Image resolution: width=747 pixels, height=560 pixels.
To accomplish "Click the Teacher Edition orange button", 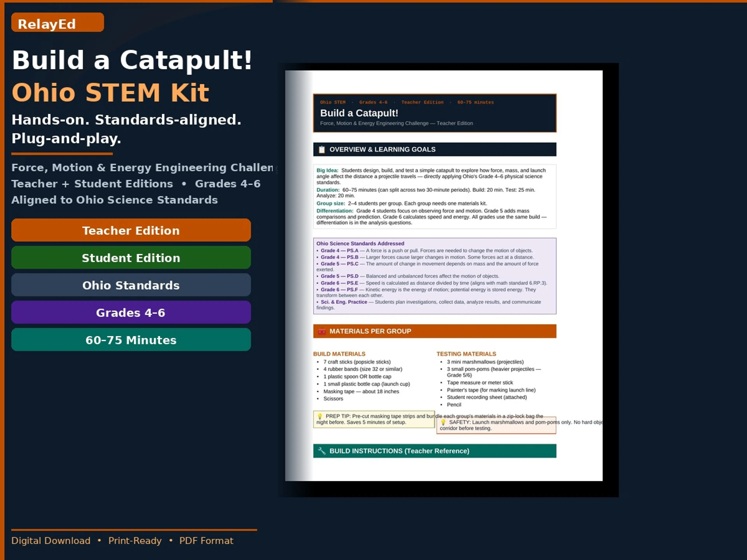I will (x=131, y=230).
